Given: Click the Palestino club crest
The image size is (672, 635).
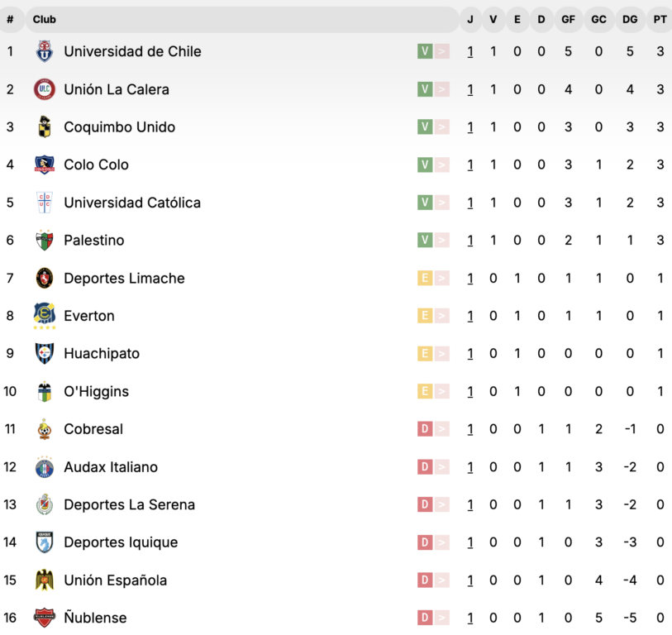Looking at the screenshot, I should point(44,240).
